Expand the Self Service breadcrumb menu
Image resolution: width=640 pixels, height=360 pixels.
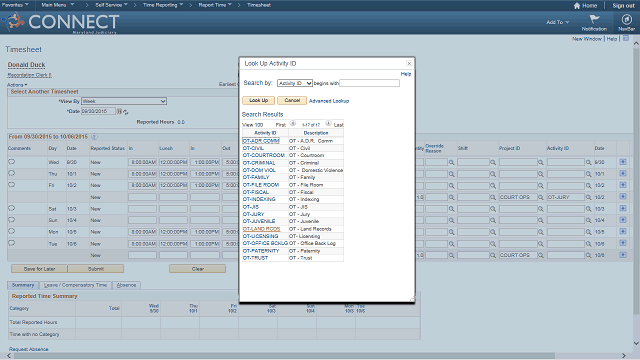[x=111, y=5]
